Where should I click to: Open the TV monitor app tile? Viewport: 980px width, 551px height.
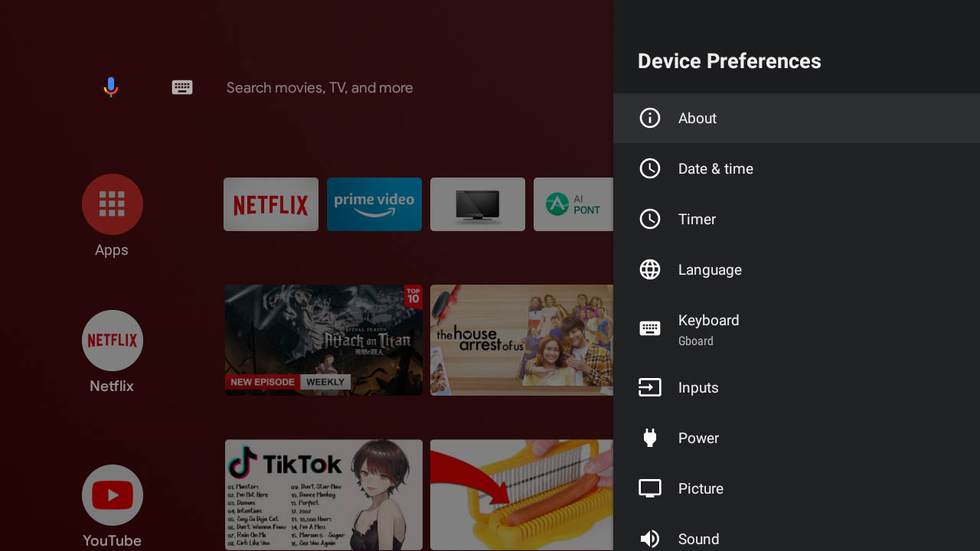tap(478, 204)
